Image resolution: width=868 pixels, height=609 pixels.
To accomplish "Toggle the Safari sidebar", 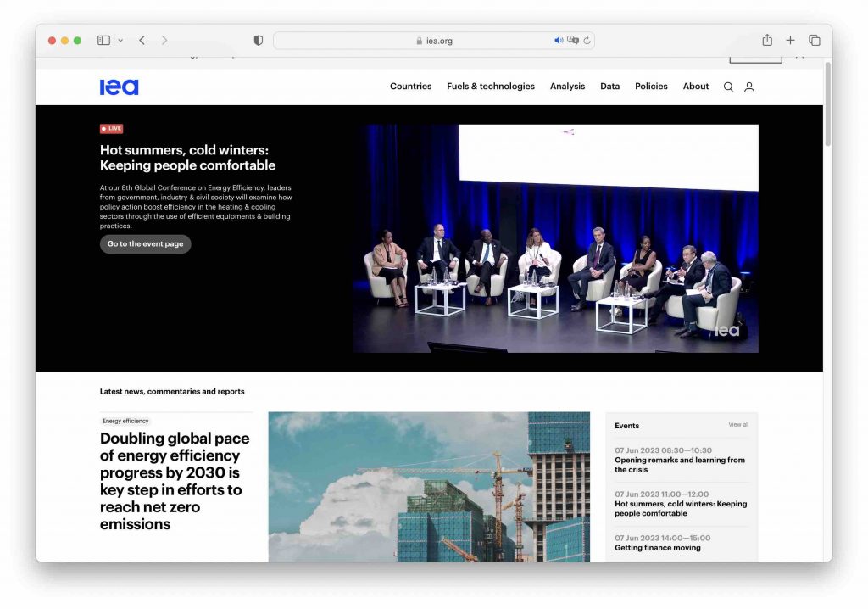I will coord(103,39).
